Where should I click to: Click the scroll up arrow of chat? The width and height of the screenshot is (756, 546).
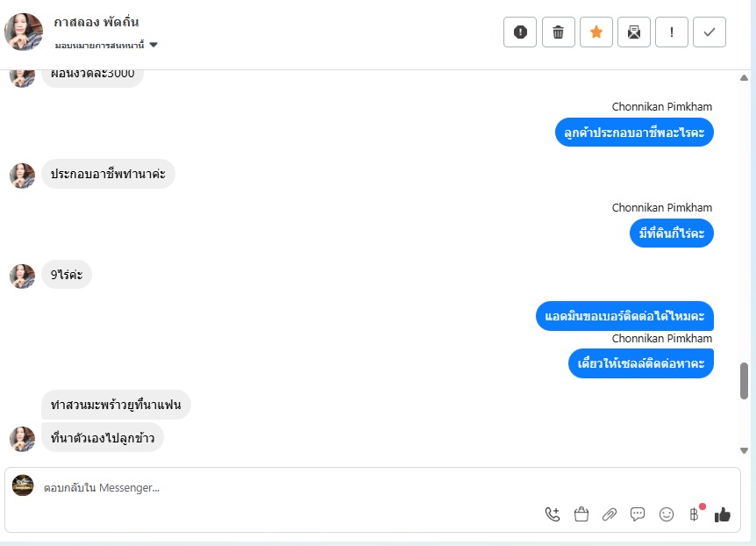click(744, 78)
